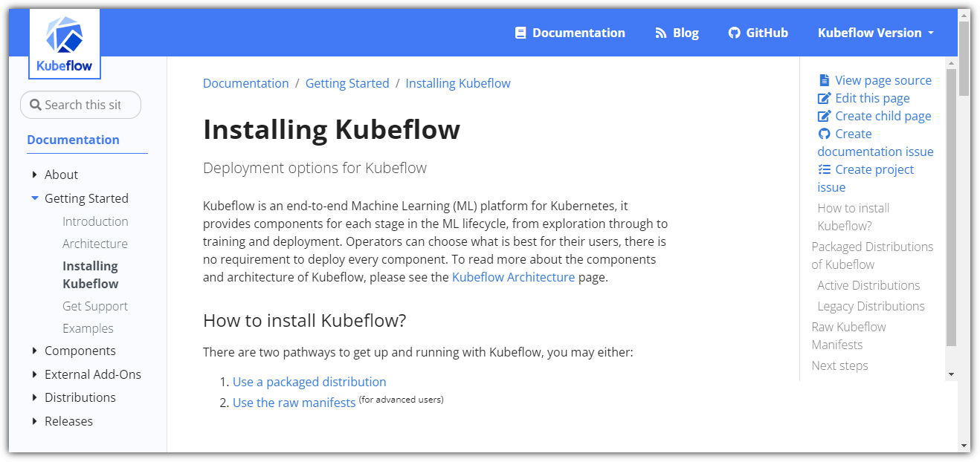Click the Create child page pencil icon
980x462 pixels.
click(x=824, y=116)
